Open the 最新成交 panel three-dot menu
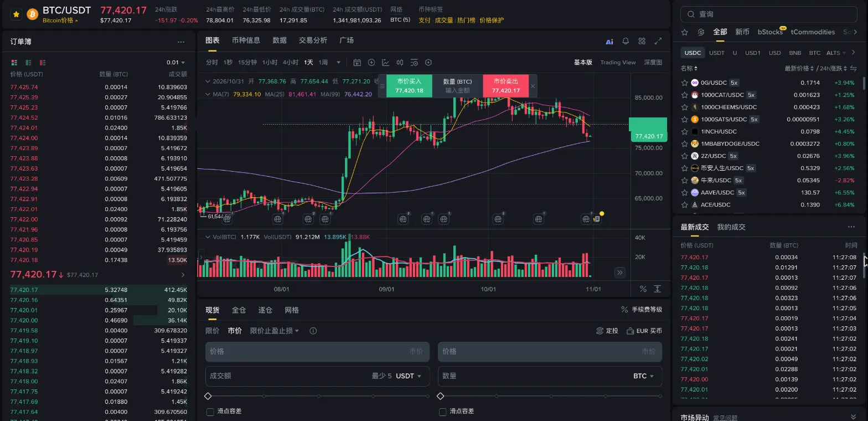This screenshot has height=421, width=868. [x=851, y=227]
